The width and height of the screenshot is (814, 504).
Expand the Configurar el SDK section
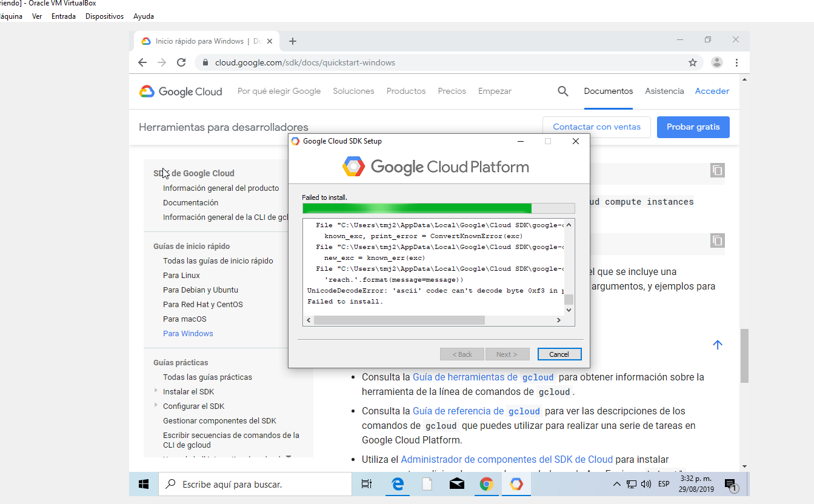[156, 406]
